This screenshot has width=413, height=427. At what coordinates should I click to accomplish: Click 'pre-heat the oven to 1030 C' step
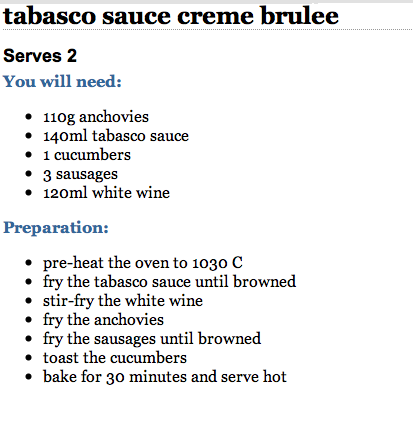point(143,263)
